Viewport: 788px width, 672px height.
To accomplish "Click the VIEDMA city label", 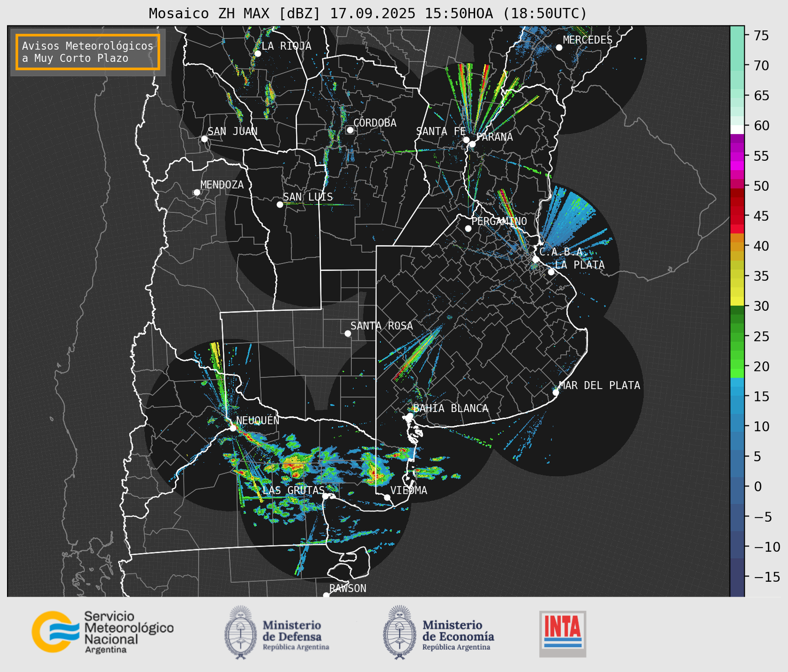I will click(x=409, y=490).
